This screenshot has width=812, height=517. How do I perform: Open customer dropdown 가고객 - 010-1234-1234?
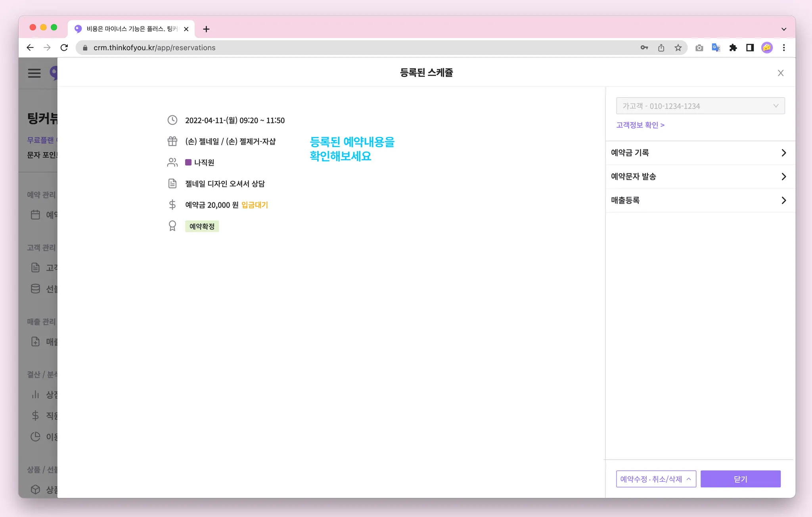coord(700,106)
